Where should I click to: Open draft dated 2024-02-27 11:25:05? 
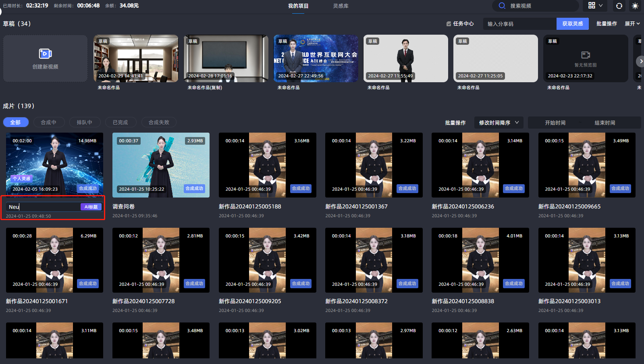(495, 58)
